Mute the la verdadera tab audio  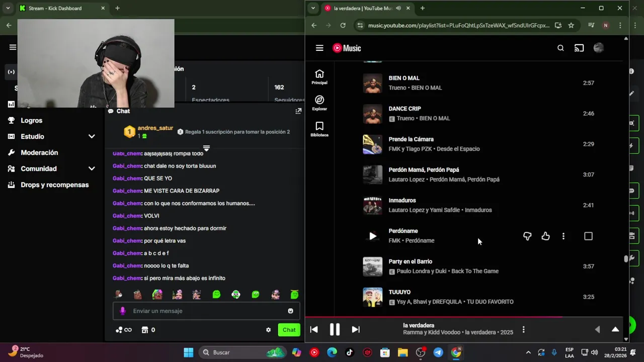pos(398,8)
